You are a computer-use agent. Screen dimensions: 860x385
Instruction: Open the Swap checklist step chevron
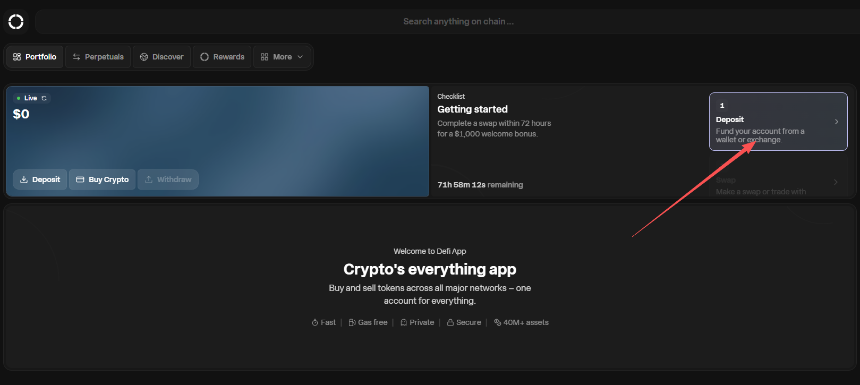click(836, 182)
